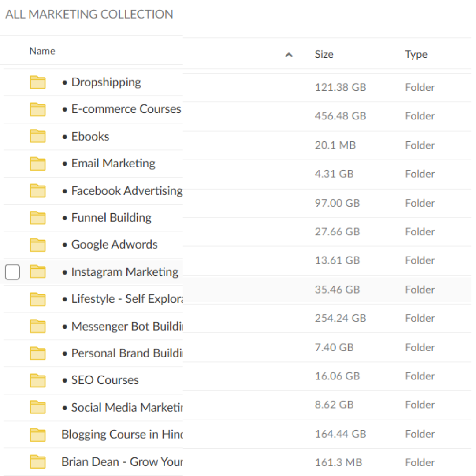Viewport: 476px width, 476px height.
Task: Click the Dropshipping folder icon
Action: coord(37,82)
